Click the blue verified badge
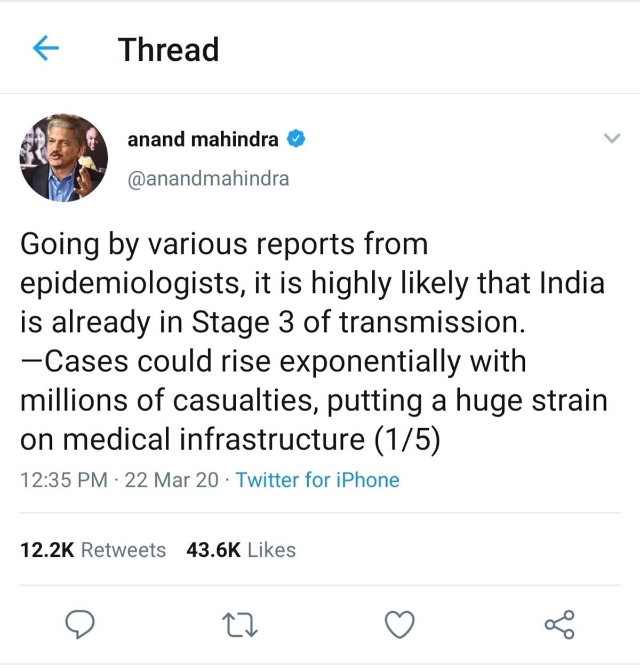Screen dimensions: 640x672 [x=296, y=139]
